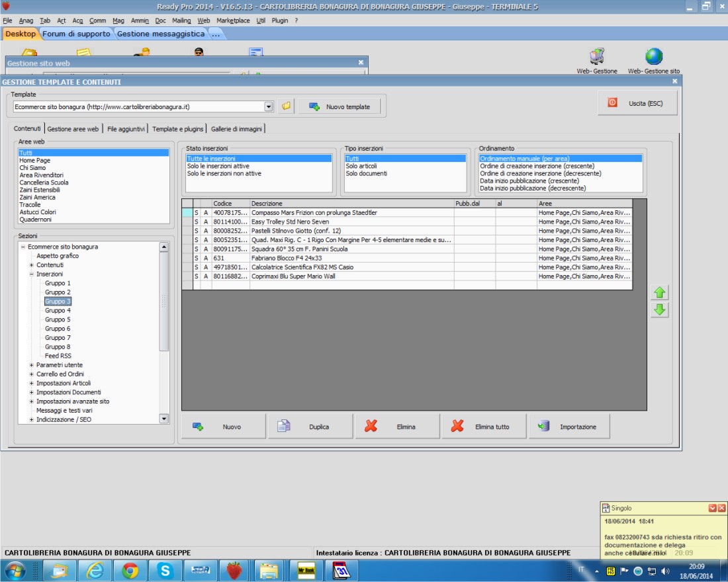728x582 pixels.
Task: Click the Duplica button
Action: (310, 427)
